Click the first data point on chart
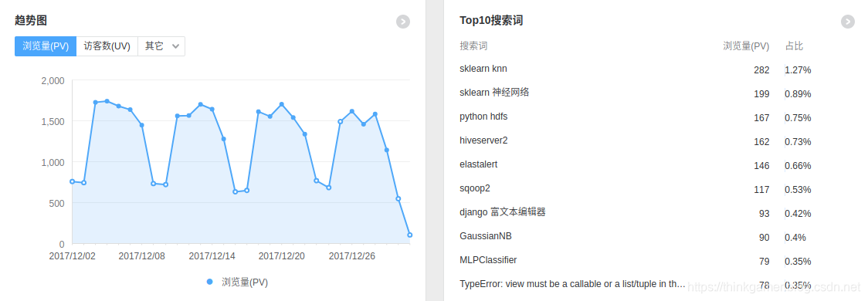868x301 pixels. coord(72,181)
